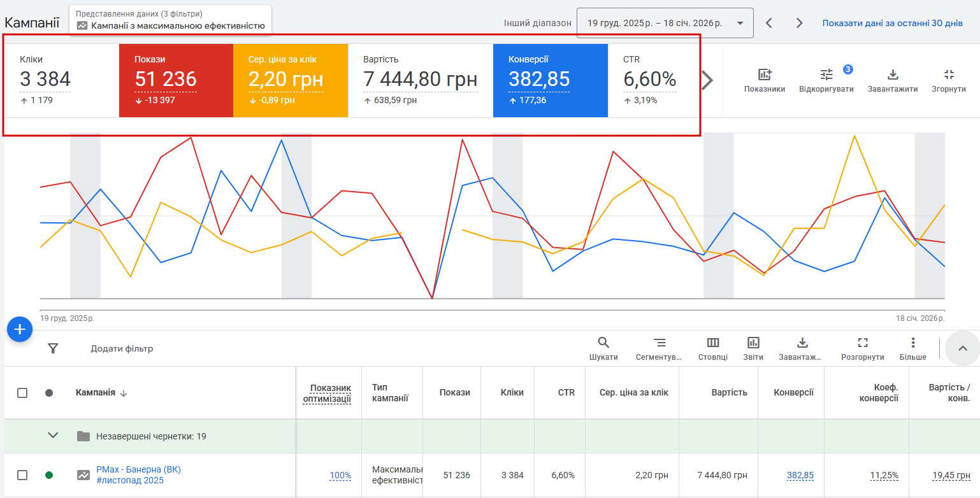Toggle the green status dot of PMax campaign
This screenshot has height=498, width=980.
[49, 475]
